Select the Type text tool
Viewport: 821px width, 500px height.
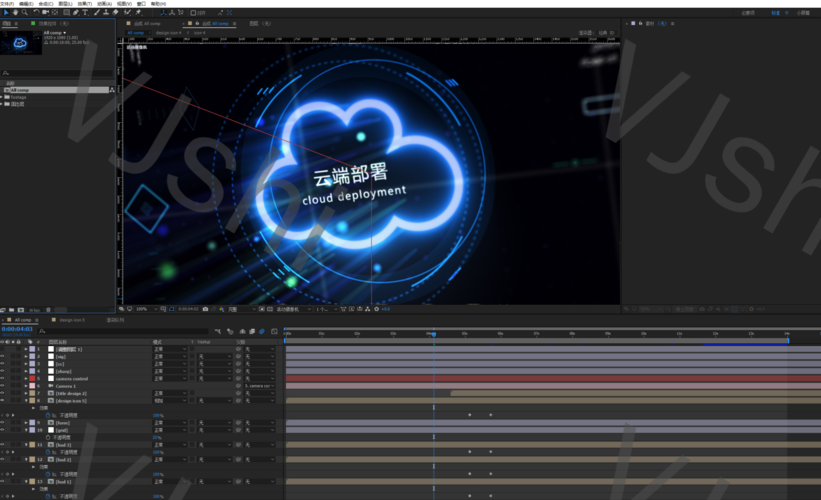pos(85,12)
